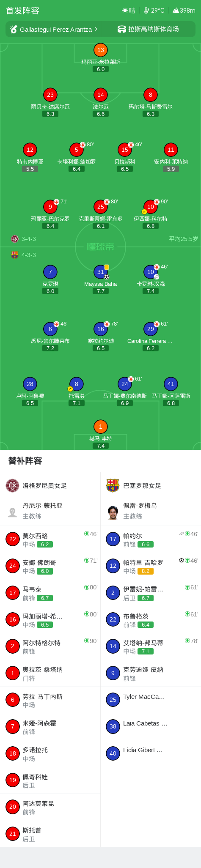Open Barcelona goalkeeper number 1 赫马-丰特
This screenshot has width=201, height=868.
click(x=101, y=427)
